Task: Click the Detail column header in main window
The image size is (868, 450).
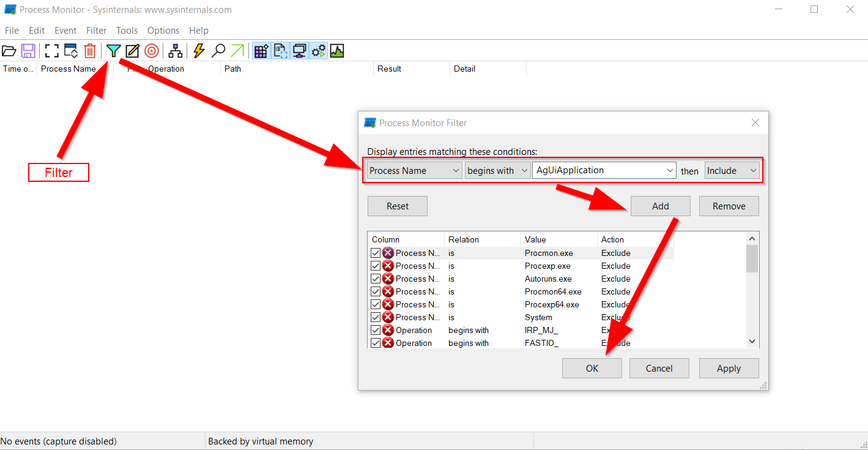Action: click(488, 69)
